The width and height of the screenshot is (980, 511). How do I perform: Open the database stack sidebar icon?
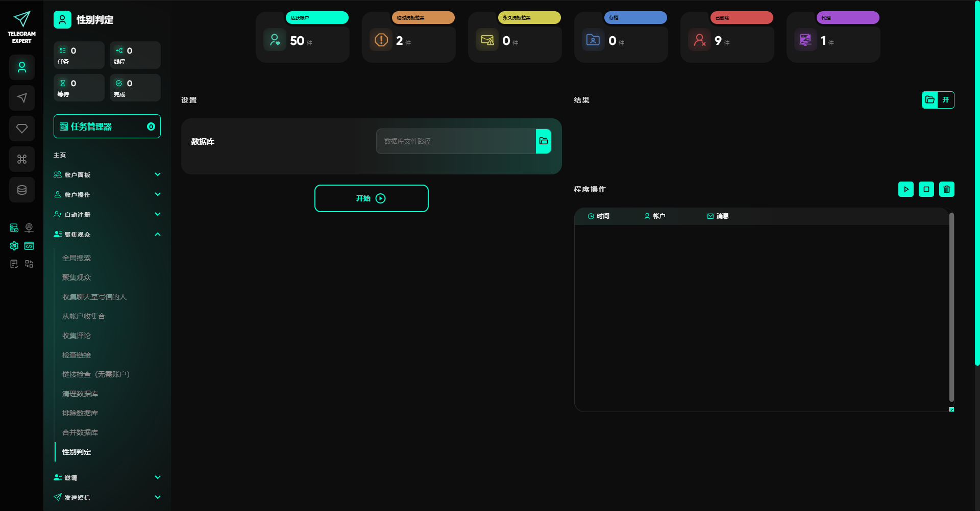point(22,190)
